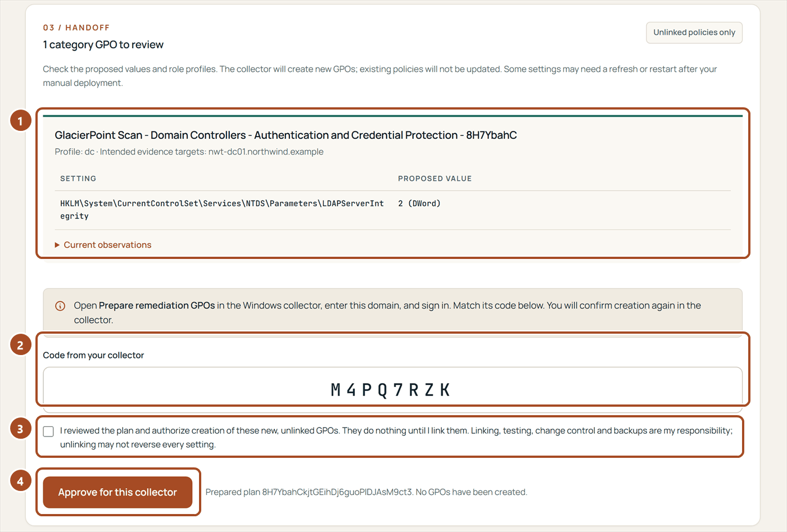787x532 pixels.
Task: Expand the Current observations section
Action: pyautogui.click(x=103, y=245)
